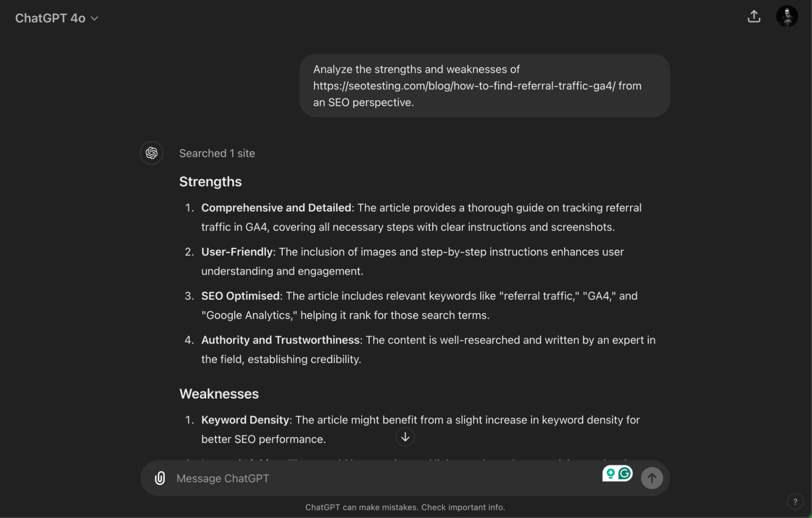Image resolution: width=812 pixels, height=518 pixels.
Task: Attach a file using the paperclip icon
Action: [x=160, y=478]
